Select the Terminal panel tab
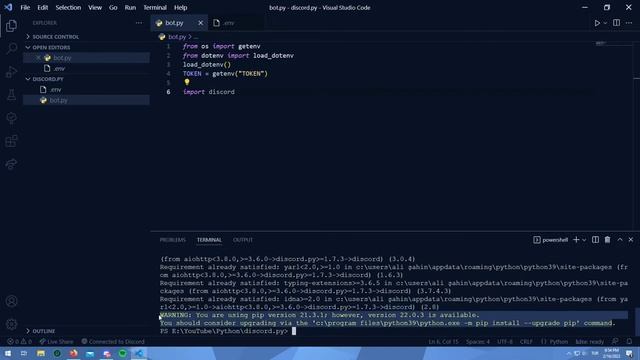Screen dimensions: 640x360 (x=209, y=240)
